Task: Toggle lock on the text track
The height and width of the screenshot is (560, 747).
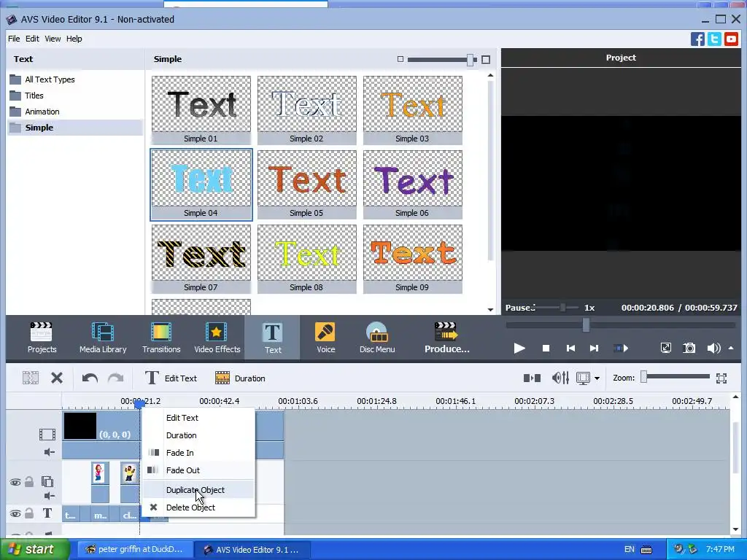Action: pos(29,513)
